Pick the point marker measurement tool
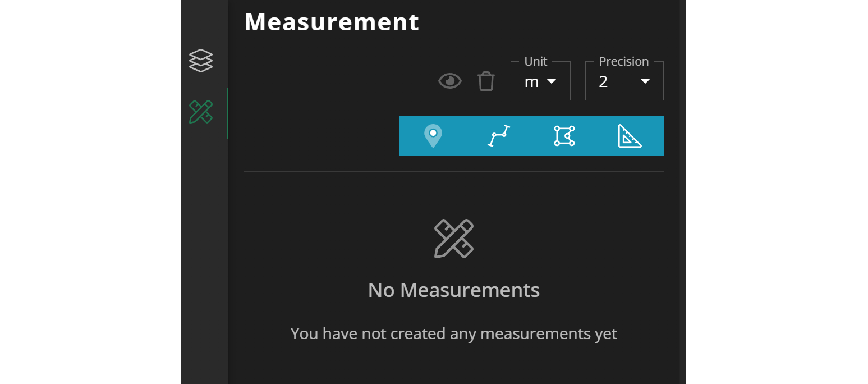 (x=433, y=136)
